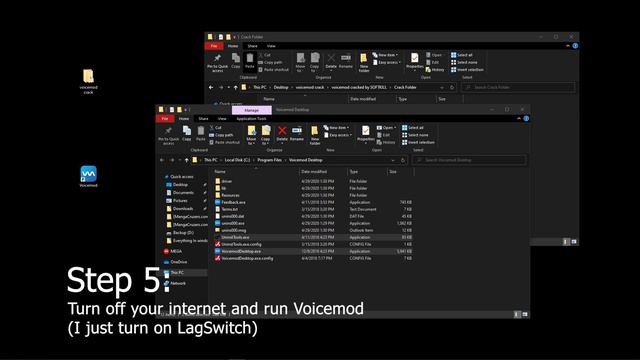This screenshot has width=640, height=360.
Task: Click back arrow in Voicemod Desktop window
Action: (162, 160)
